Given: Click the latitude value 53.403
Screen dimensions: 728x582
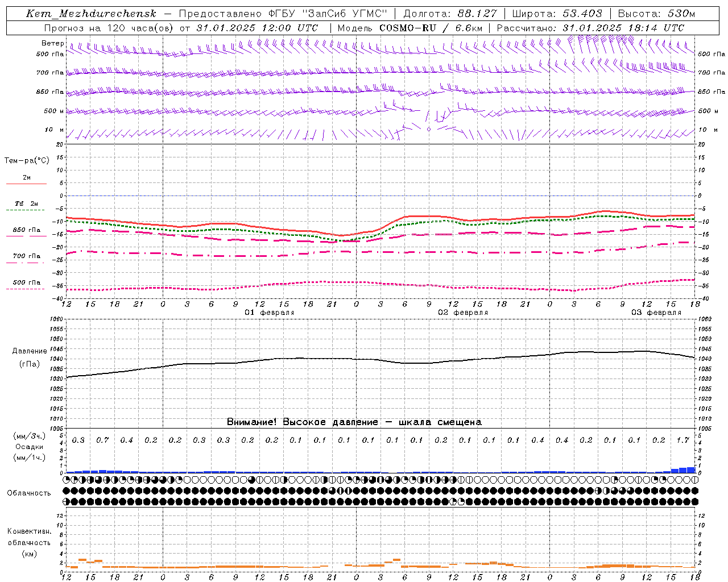Looking at the screenshot, I should coord(582,14).
